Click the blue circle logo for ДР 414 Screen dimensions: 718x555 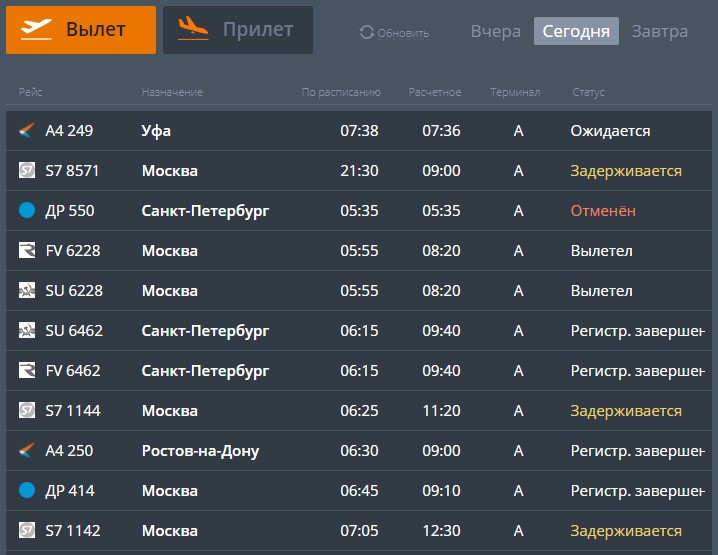click(27, 490)
